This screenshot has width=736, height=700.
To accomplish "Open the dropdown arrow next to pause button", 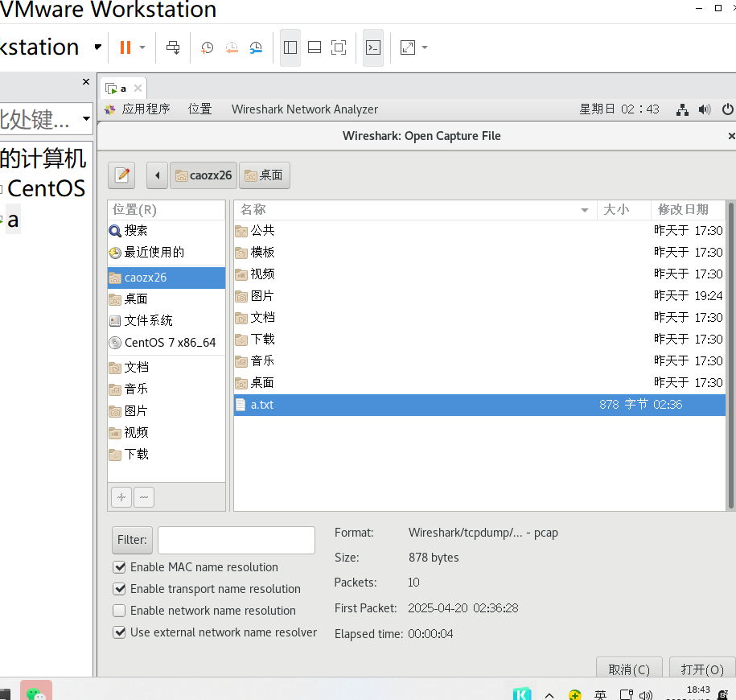I will click(142, 47).
